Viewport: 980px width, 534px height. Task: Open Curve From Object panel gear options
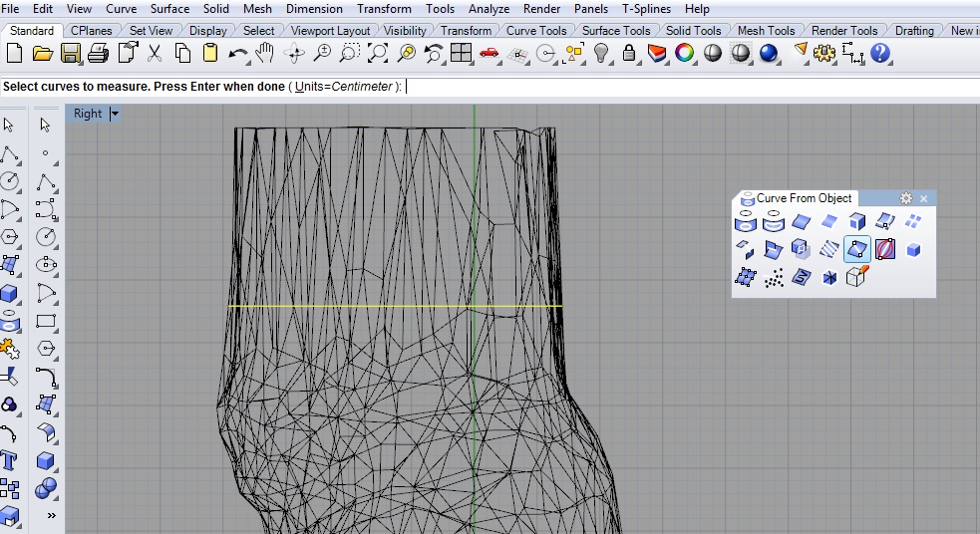[906, 198]
